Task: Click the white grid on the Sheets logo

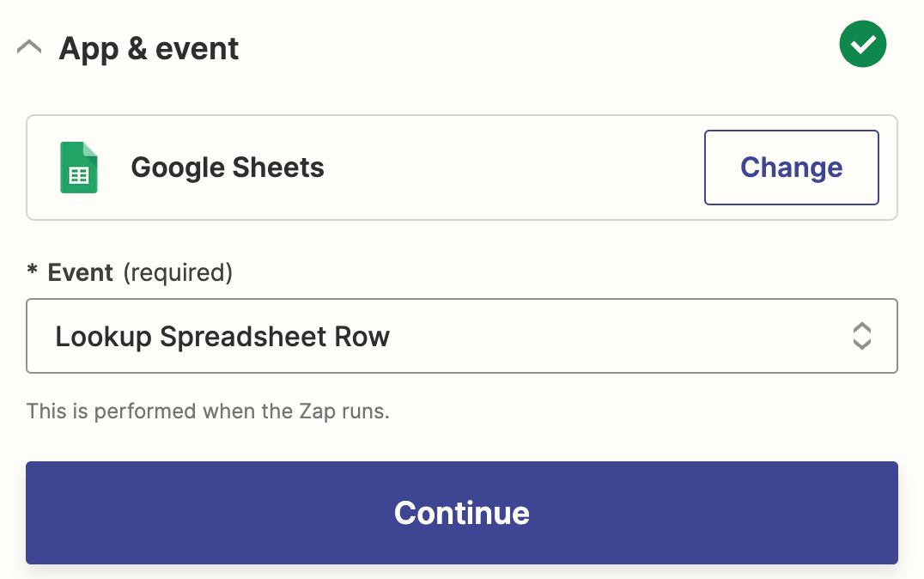Action: pyautogui.click(x=79, y=175)
